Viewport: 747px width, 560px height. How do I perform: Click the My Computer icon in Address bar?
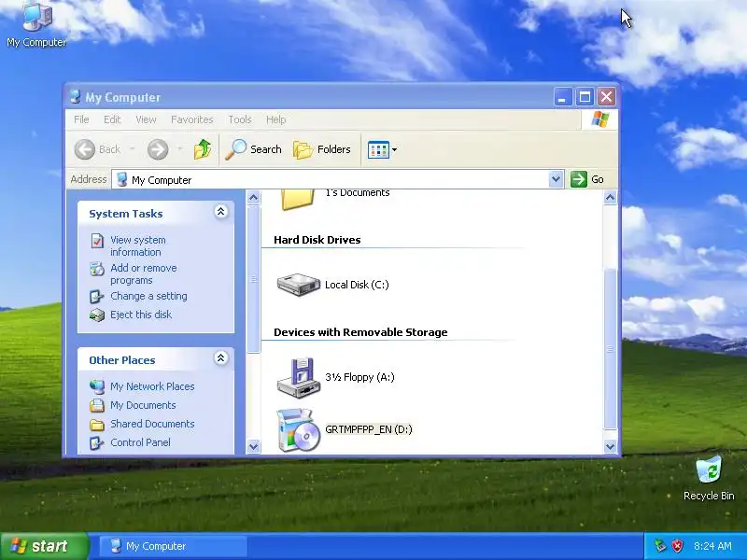click(x=122, y=179)
